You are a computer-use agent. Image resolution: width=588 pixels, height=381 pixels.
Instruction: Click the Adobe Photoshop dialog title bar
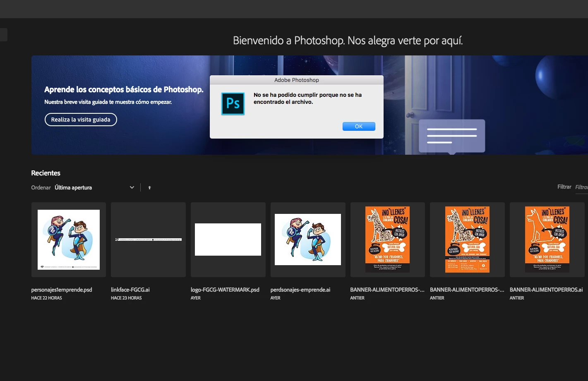click(297, 80)
